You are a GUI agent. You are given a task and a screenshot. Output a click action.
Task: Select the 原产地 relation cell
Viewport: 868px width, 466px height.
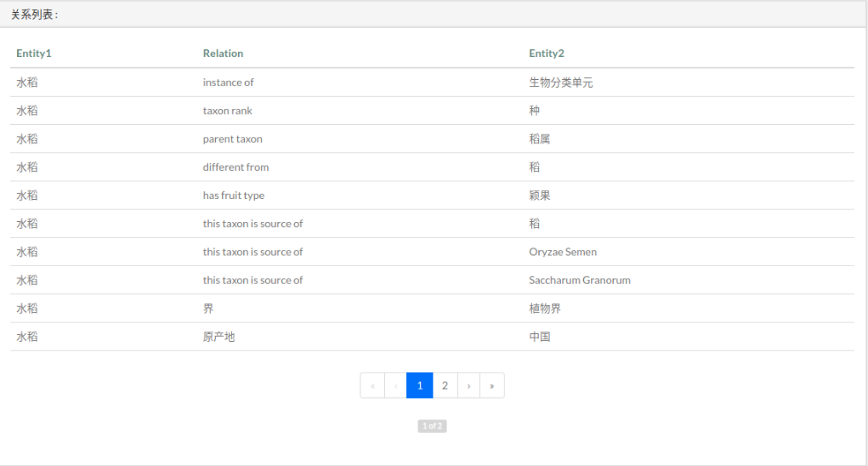click(218, 337)
